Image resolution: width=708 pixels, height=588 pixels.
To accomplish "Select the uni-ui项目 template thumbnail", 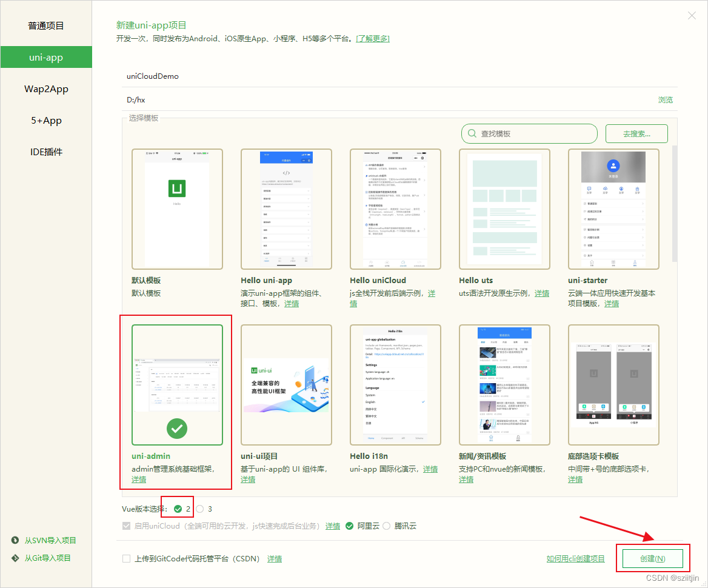I will pos(286,385).
